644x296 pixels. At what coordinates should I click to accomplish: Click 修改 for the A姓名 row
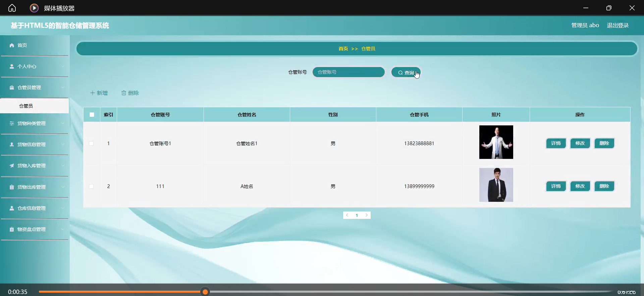[x=580, y=186]
